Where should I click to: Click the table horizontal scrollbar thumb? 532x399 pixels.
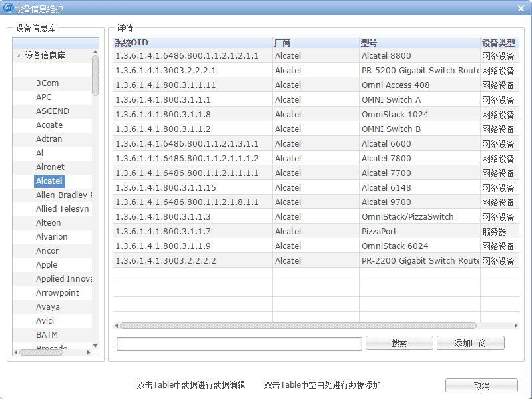(298, 326)
